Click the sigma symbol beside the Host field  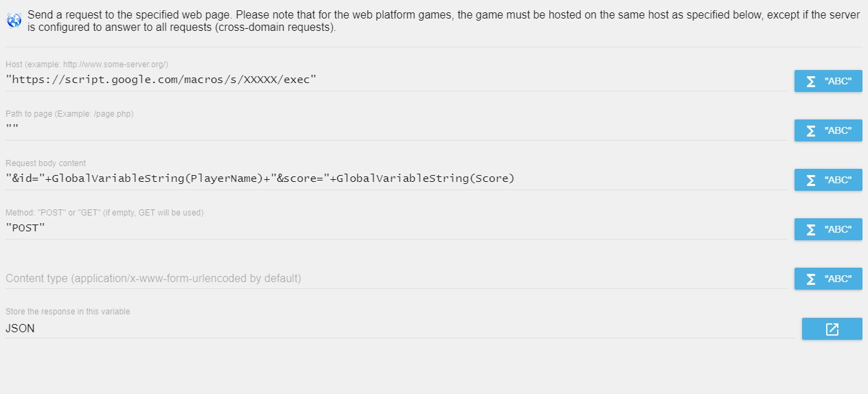811,81
